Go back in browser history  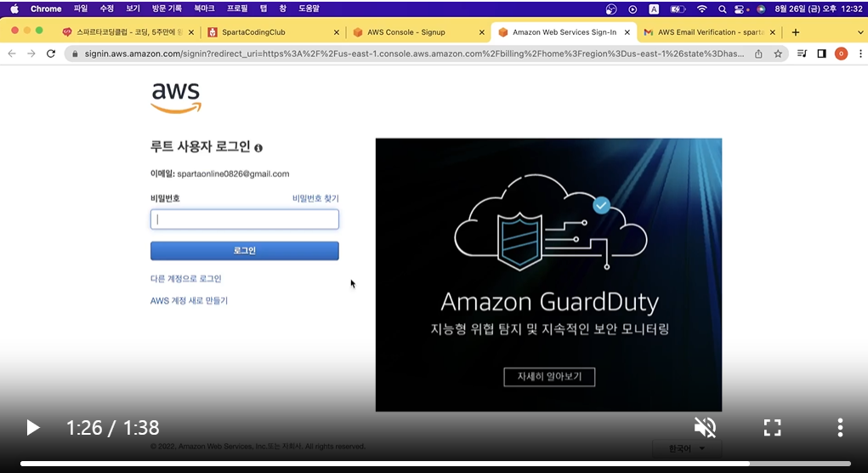[x=12, y=54]
